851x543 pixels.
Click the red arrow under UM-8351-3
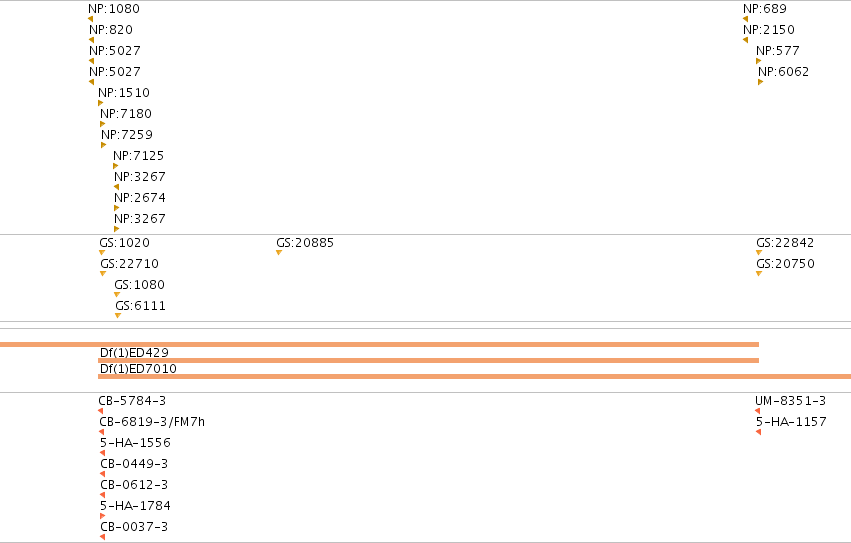coord(758,411)
